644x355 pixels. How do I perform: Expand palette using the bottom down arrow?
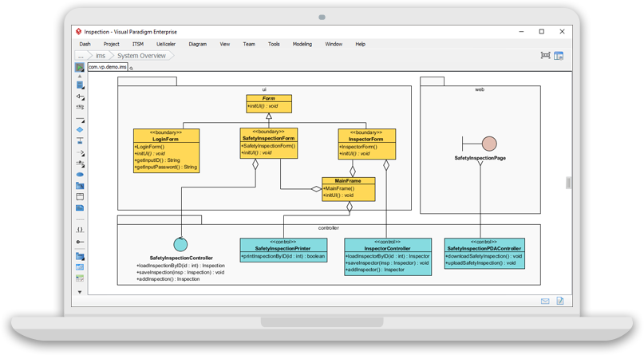[x=80, y=292]
